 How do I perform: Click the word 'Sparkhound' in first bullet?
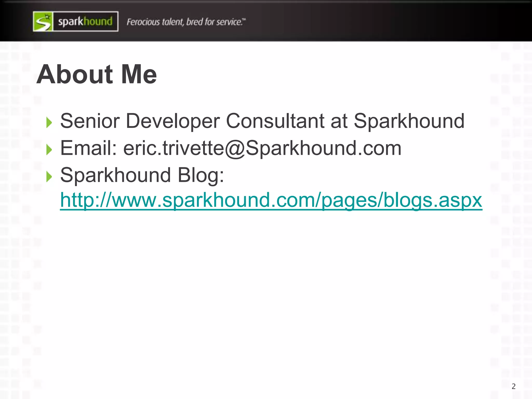point(409,121)
